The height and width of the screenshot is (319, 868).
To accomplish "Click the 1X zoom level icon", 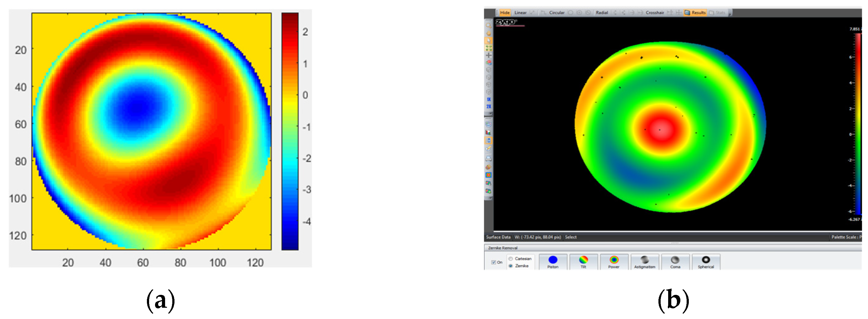I will pos(488,99).
